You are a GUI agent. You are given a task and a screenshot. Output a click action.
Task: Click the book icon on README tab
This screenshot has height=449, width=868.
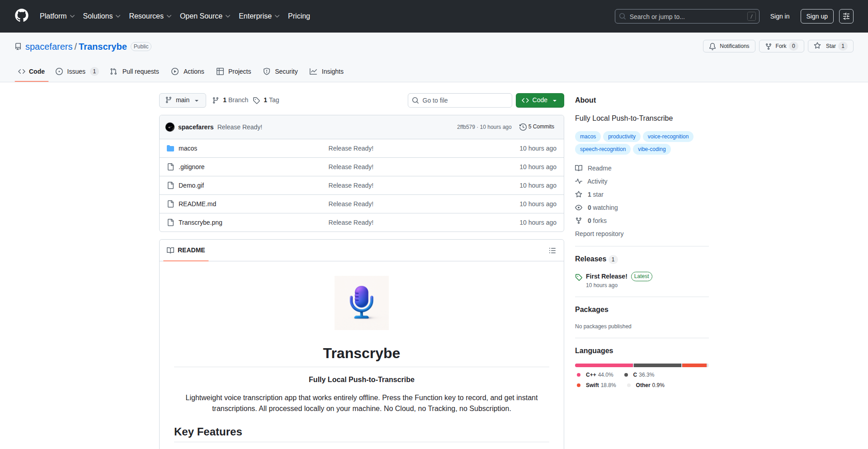pyautogui.click(x=170, y=250)
